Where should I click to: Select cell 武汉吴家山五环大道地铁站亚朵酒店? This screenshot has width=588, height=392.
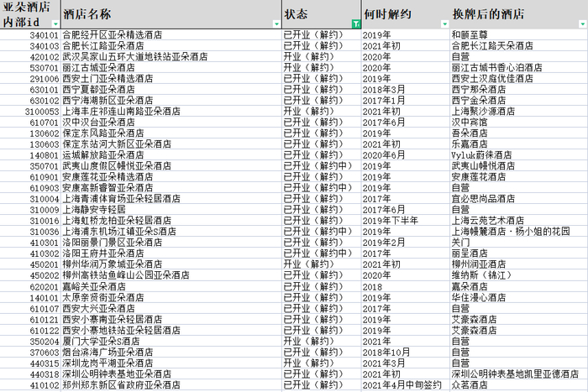171,56
